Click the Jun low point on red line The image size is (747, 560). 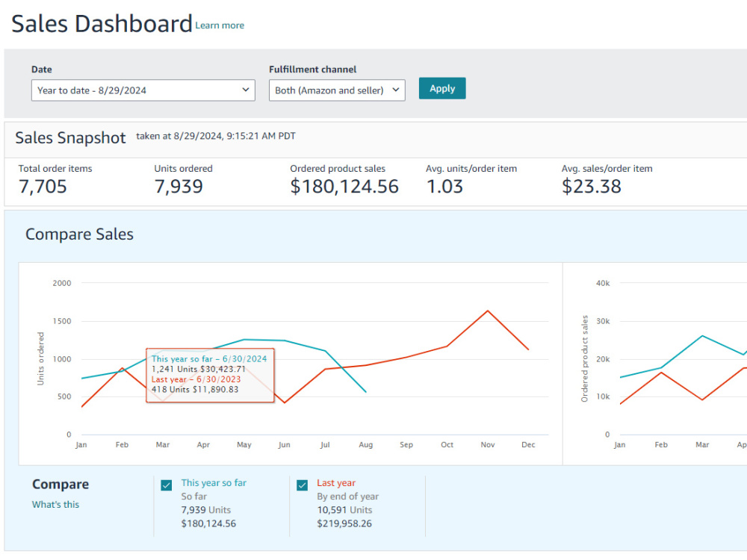[x=285, y=403]
